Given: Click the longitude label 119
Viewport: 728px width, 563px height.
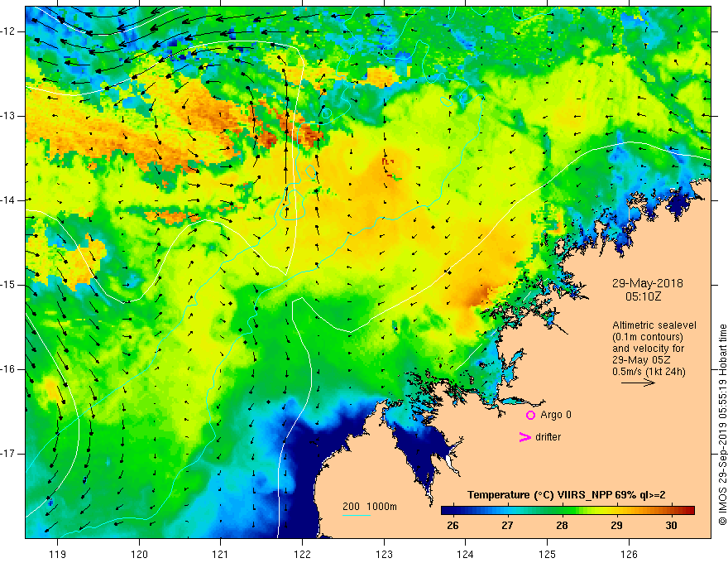Looking at the screenshot, I should pyautogui.click(x=57, y=554).
